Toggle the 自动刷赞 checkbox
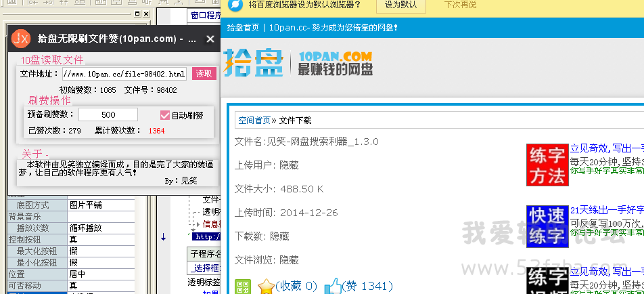644x294 pixels. click(164, 115)
